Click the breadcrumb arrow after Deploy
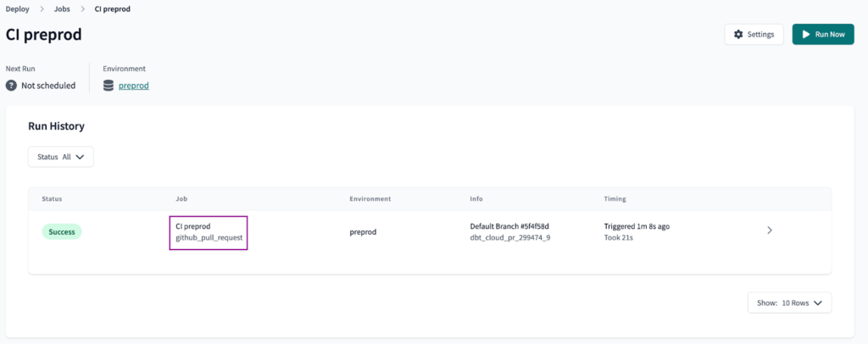This screenshot has width=868, height=344. [41, 9]
